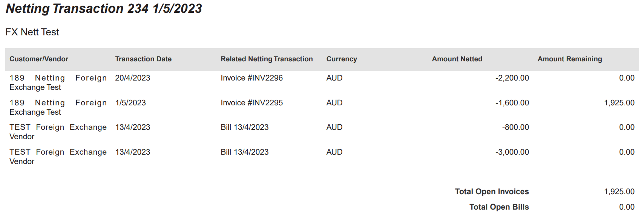644x219 pixels.
Task: Click the Currency column header
Action: coord(342,59)
